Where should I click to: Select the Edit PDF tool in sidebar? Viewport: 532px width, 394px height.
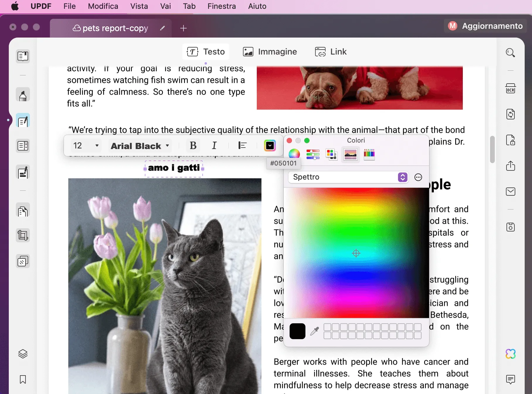click(x=23, y=121)
